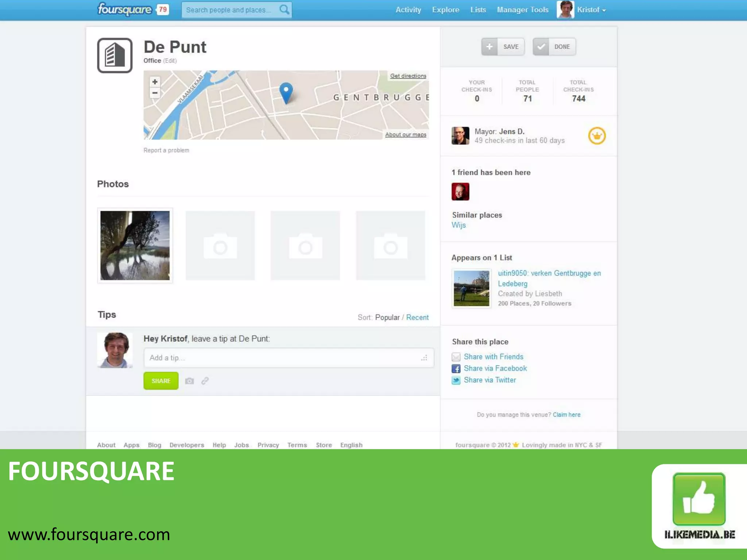The image size is (747, 560).
Task: Click the plus icon on Save button
Action: click(x=489, y=47)
